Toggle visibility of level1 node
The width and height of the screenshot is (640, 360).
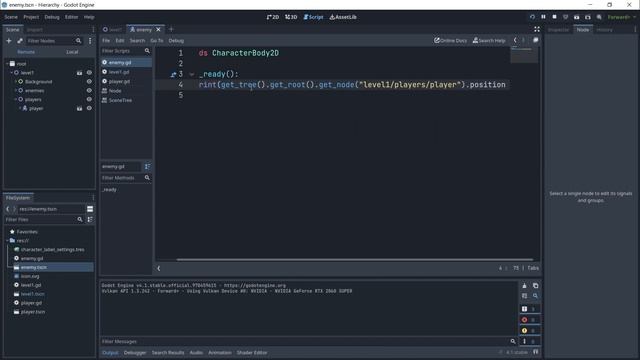[89, 73]
